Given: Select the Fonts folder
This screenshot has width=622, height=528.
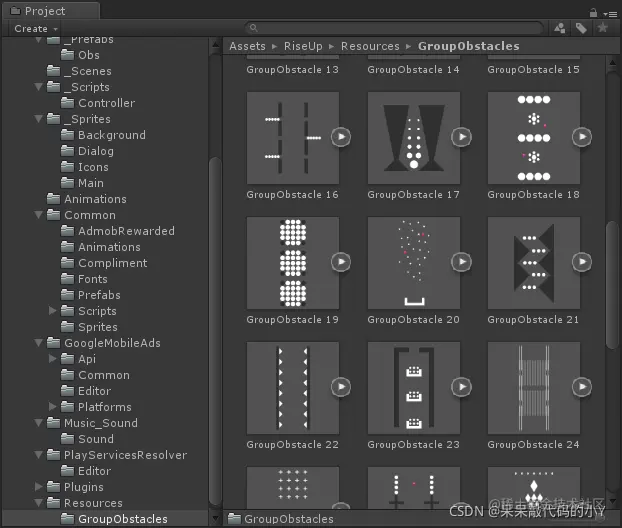Looking at the screenshot, I should (x=84, y=279).
